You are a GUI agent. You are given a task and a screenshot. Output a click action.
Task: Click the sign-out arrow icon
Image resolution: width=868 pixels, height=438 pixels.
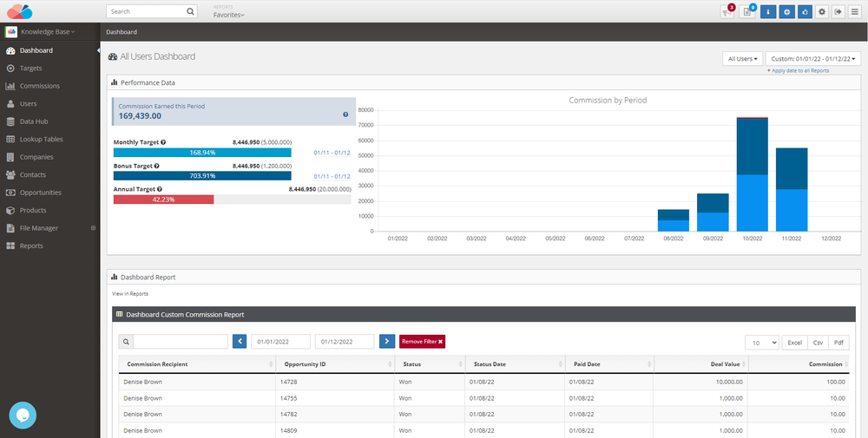(838, 11)
